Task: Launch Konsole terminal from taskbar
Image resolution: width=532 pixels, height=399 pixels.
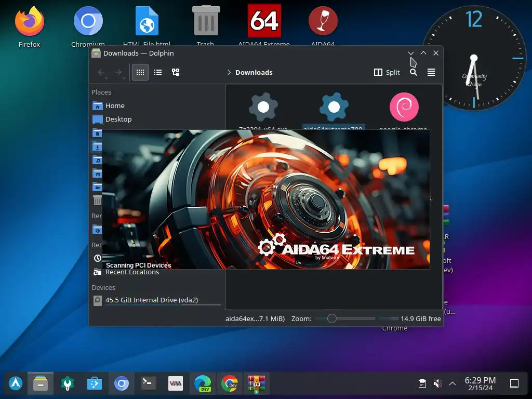Action: [148, 384]
